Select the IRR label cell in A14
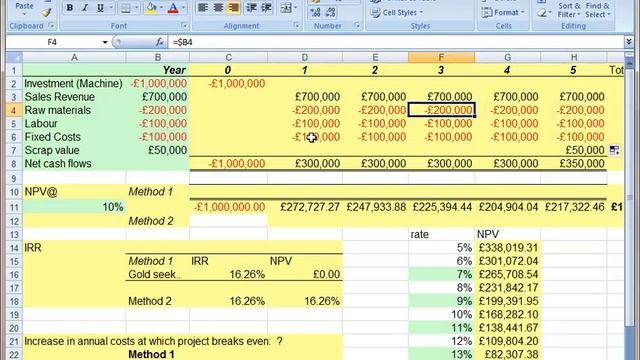 coord(74,248)
